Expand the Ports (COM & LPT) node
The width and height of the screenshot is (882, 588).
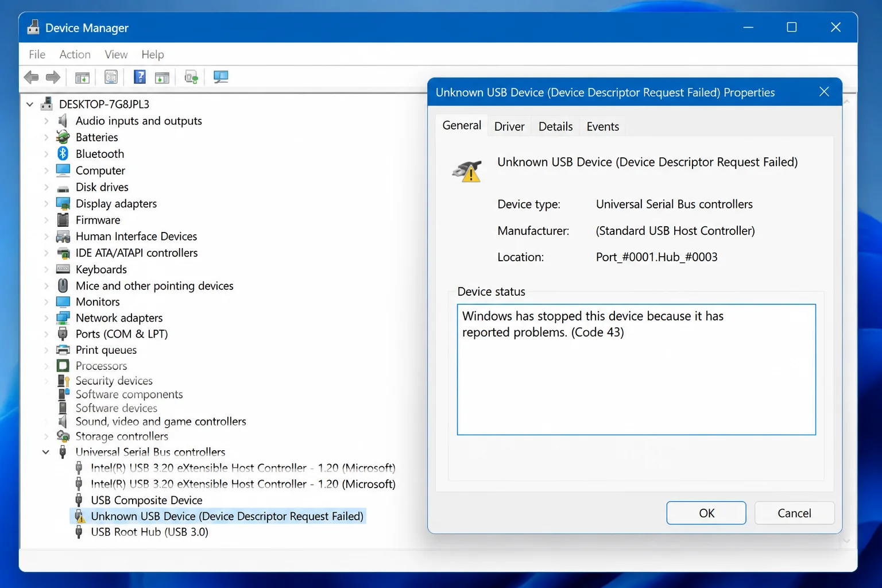tap(47, 334)
